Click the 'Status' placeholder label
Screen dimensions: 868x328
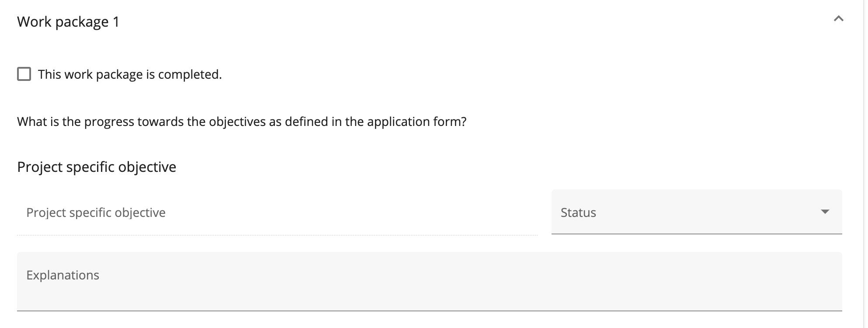click(x=578, y=213)
